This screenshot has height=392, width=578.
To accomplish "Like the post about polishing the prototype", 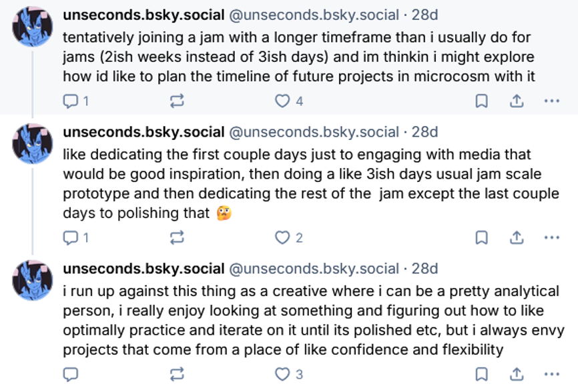I will [283, 237].
